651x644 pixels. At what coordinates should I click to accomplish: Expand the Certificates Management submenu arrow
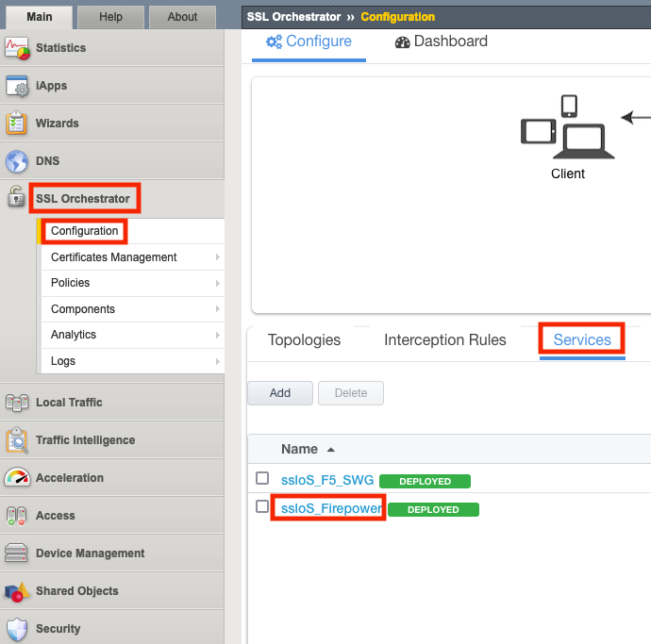[x=218, y=257]
